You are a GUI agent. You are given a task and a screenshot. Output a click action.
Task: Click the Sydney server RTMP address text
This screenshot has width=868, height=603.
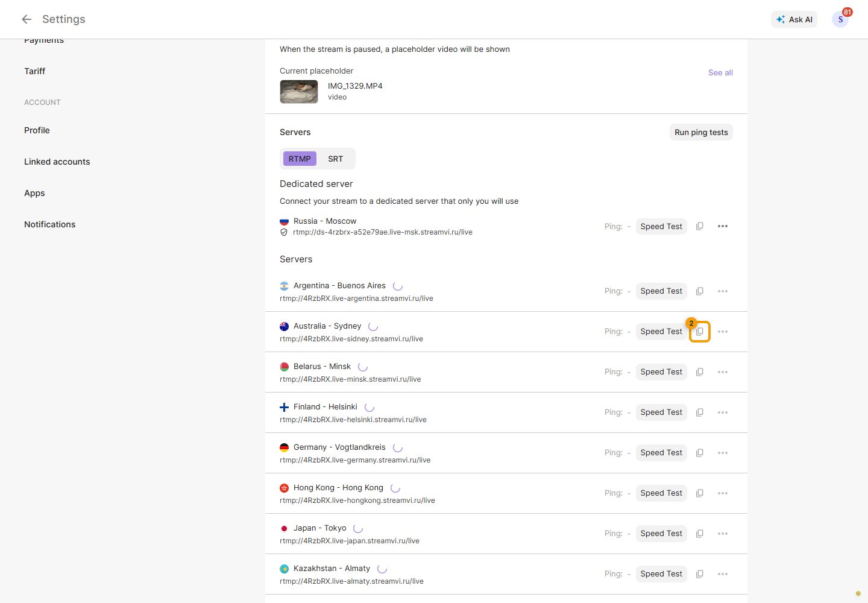tap(351, 339)
